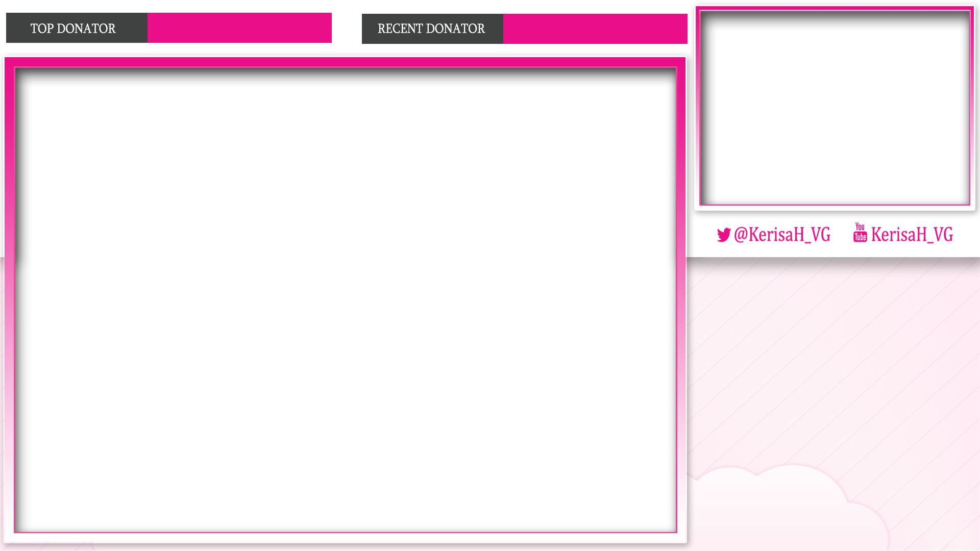Image resolution: width=980 pixels, height=551 pixels.
Task: Click the narrow right column of main frame
Action: pyautogui.click(x=619, y=306)
